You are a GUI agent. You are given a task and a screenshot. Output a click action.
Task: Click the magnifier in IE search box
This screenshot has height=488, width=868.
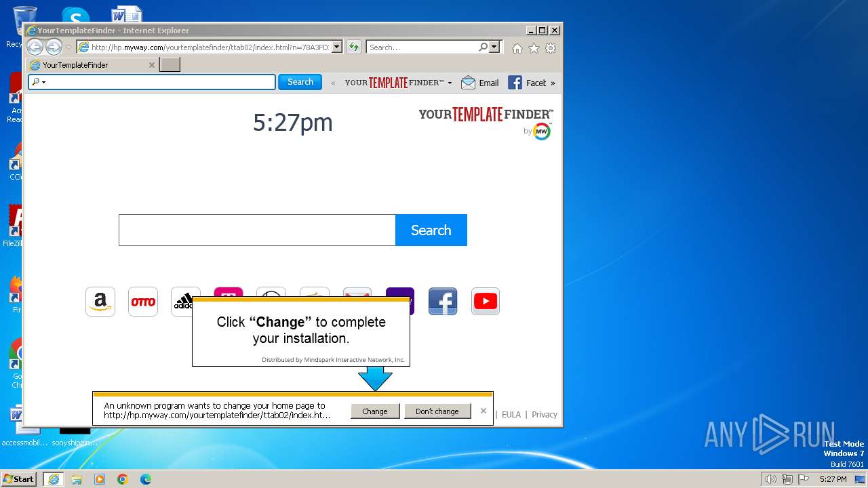(x=483, y=47)
